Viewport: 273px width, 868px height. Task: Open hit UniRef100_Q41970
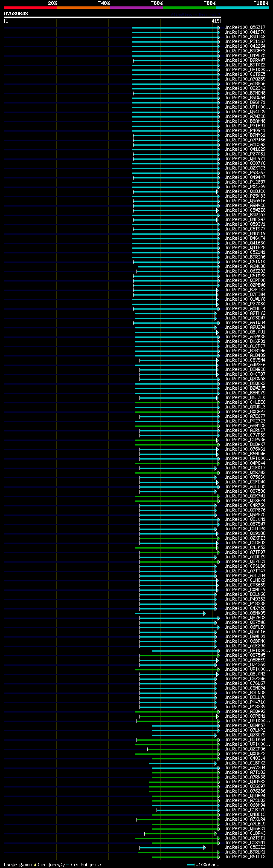(x=245, y=32)
